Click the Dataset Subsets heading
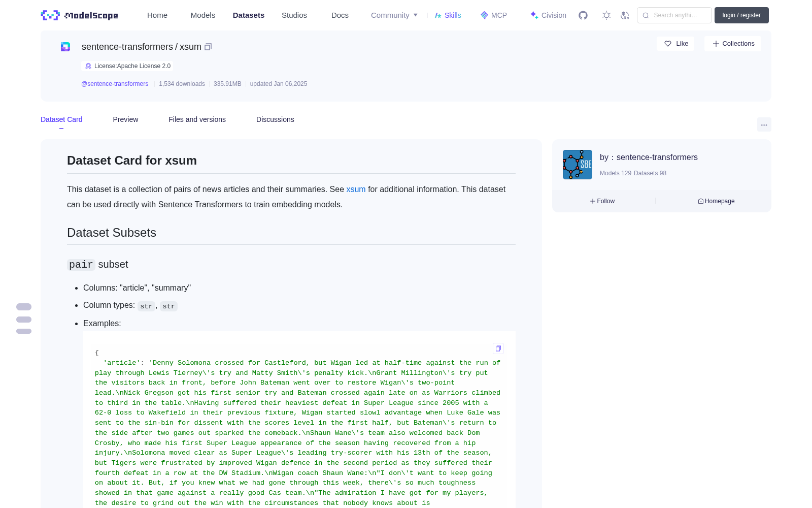This screenshot has height=508, width=812. pyautogui.click(x=112, y=233)
